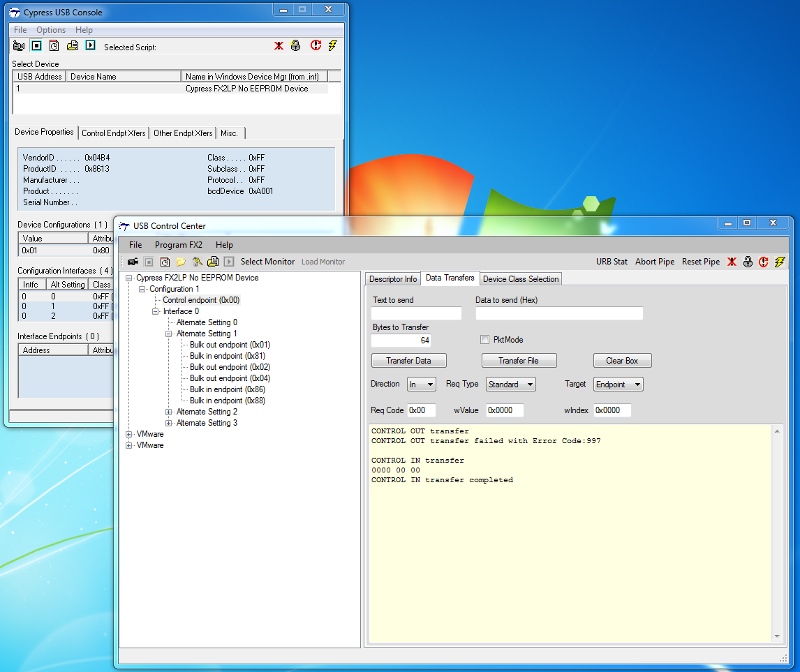Expand the first VMware tree node
This screenshot has width=800, height=672.
129,435
